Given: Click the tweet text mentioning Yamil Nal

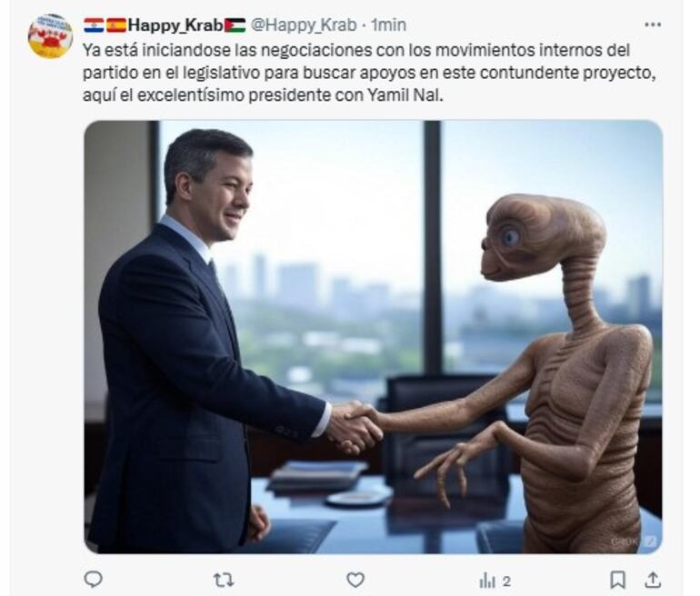Looking at the screenshot, I should 369,73.
